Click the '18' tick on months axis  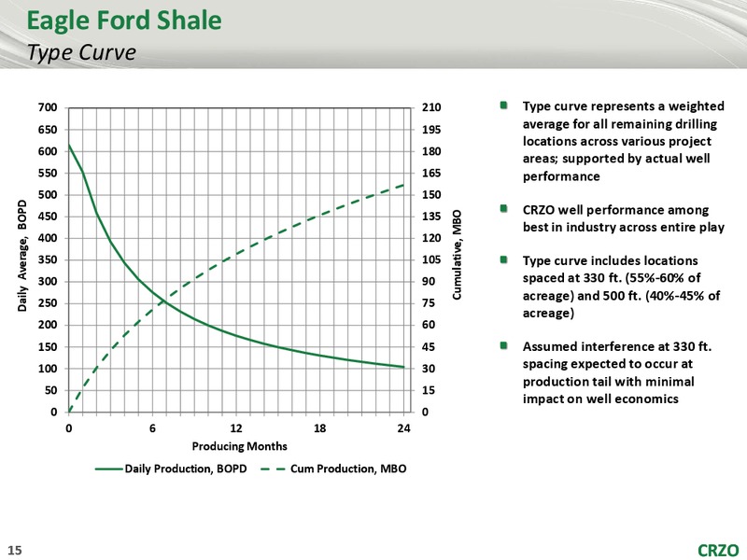pos(319,428)
